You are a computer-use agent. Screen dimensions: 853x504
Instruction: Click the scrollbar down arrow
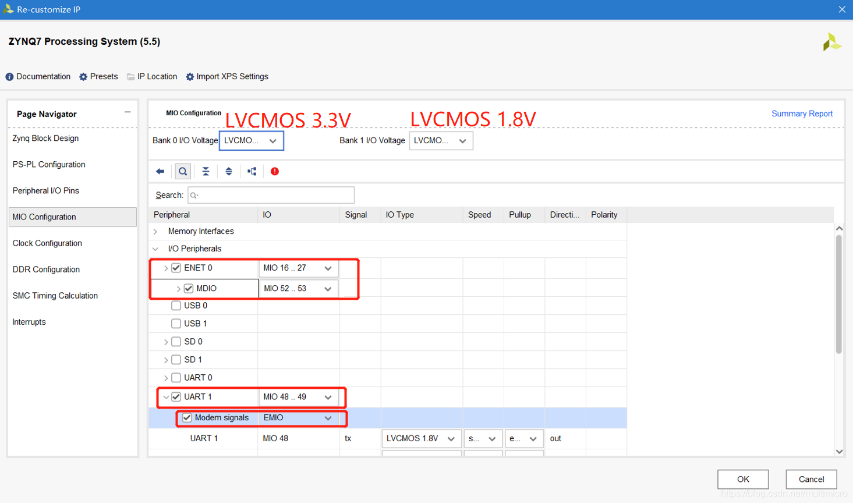[839, 452]
